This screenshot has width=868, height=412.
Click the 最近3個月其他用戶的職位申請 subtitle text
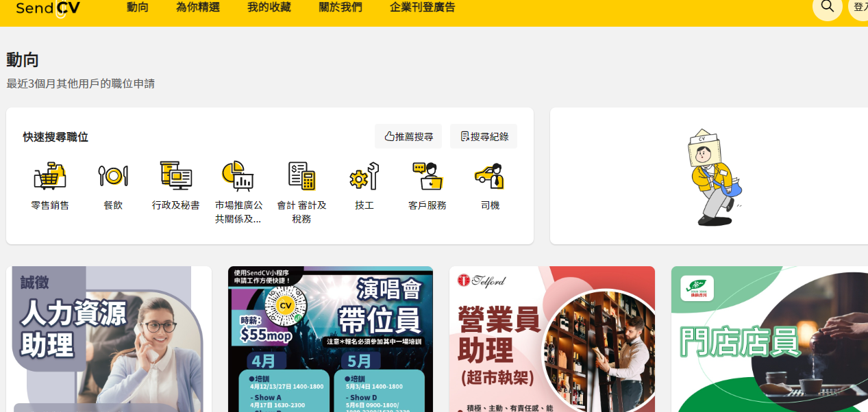coord(81,83)
